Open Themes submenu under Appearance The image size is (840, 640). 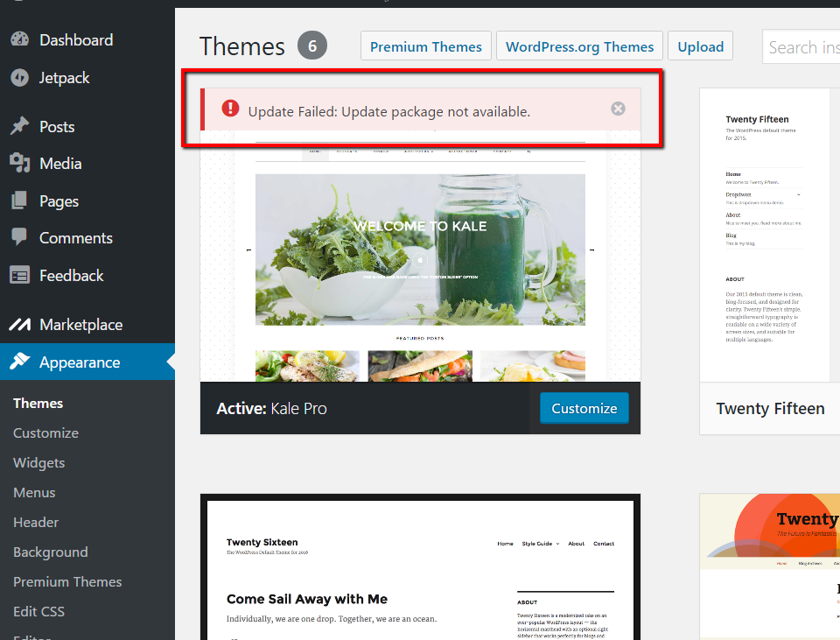38,403
